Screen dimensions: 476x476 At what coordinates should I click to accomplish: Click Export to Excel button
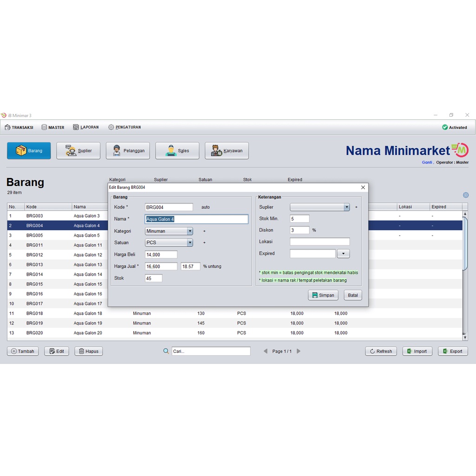click(x=453, y=351)
